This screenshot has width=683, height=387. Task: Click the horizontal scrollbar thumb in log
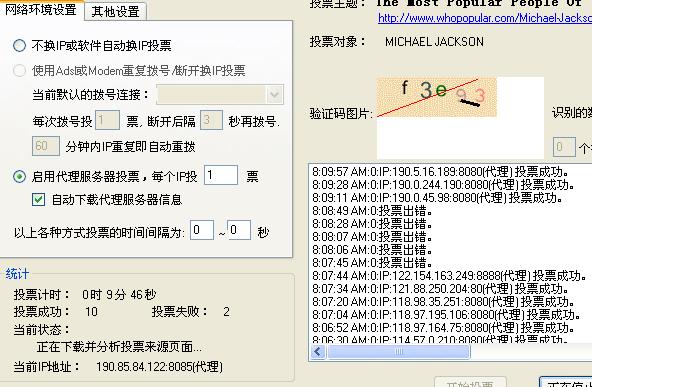[x=399, y=352]
